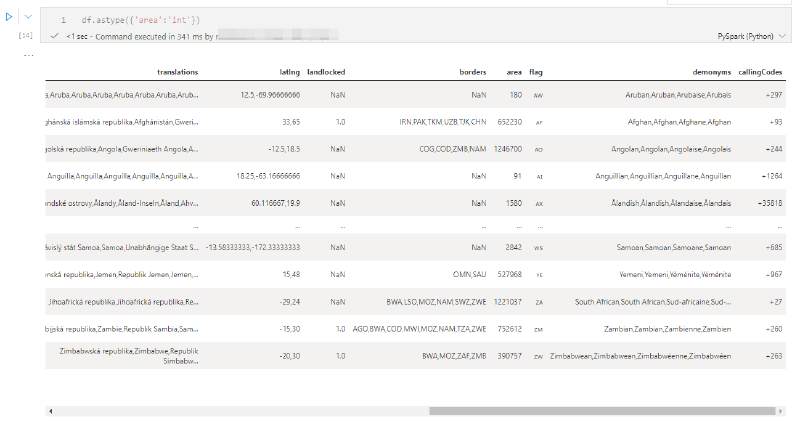Select the latlng column header
The image size is (800, 422).
point(290,72)
